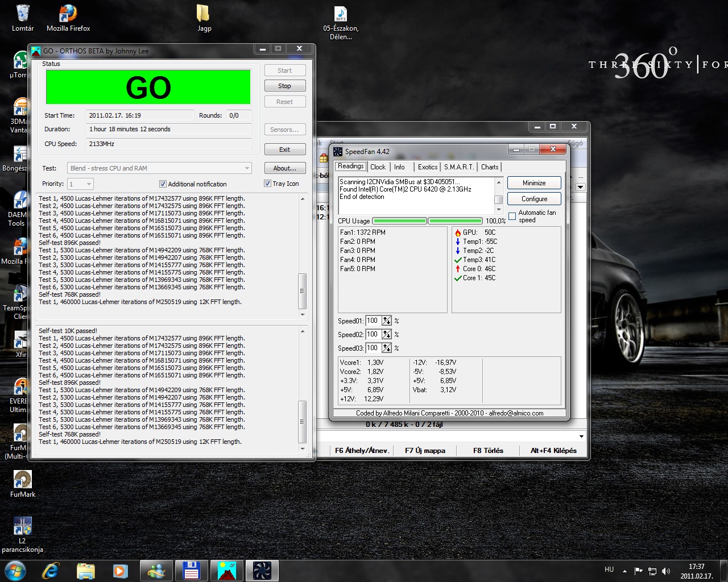Show hidden tray icons arrow
This screenshot has width=728, height=582.
624,571
